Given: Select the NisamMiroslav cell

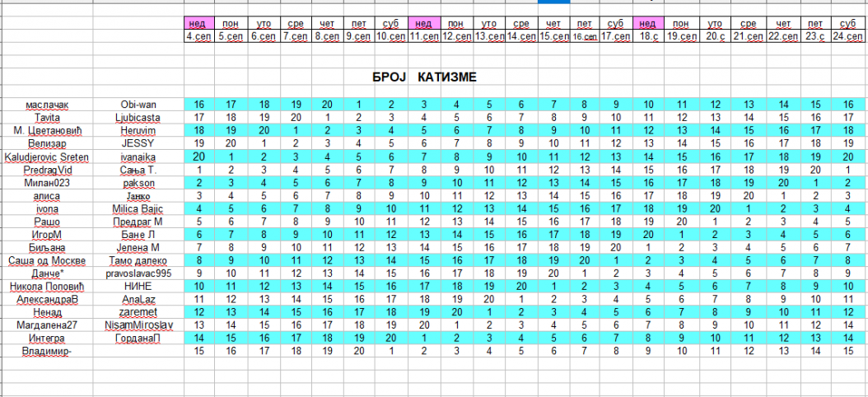Looking at the screenshot, I should (x=138, y=325).
